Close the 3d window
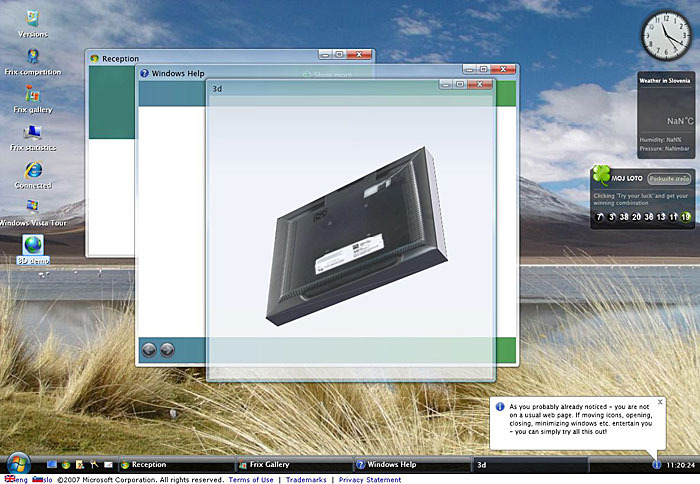This screenshot has height=484, width=700. click(x=479, y=84)
